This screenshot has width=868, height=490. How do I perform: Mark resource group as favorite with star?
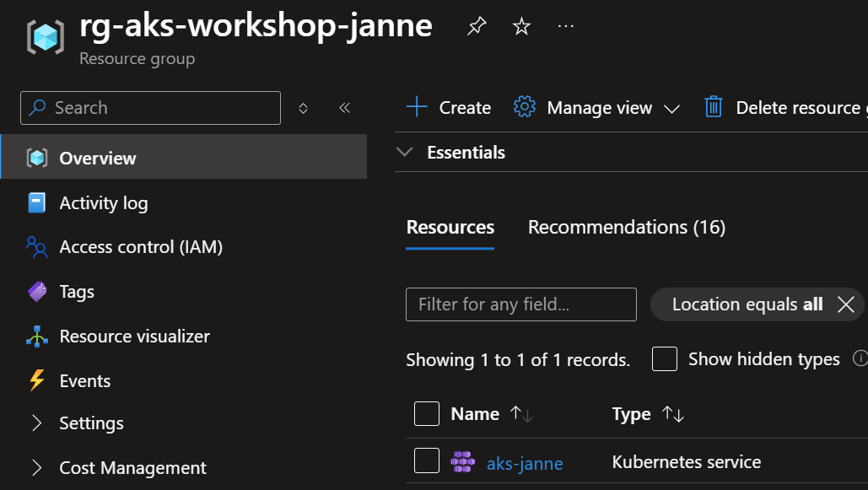(x=521, y=26)
